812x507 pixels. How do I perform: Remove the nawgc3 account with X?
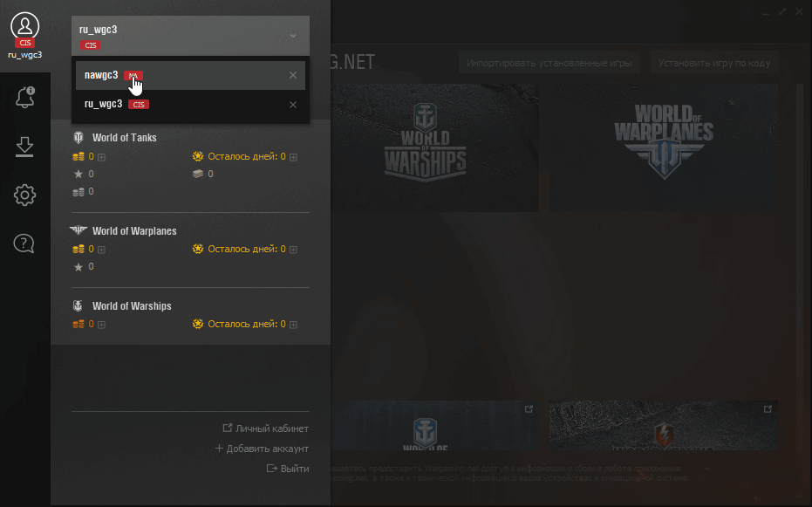click(293, 75)
